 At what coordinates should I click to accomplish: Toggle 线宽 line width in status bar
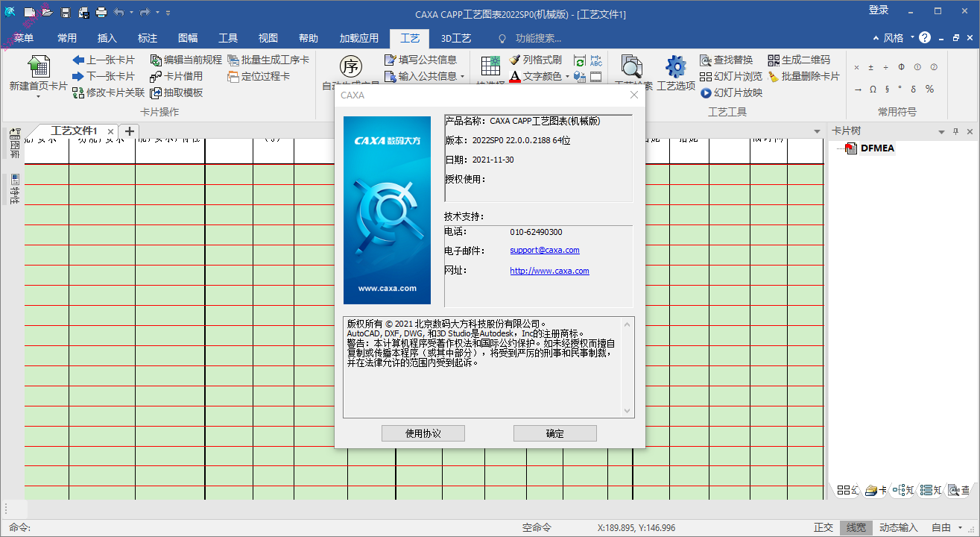[856, 527]
